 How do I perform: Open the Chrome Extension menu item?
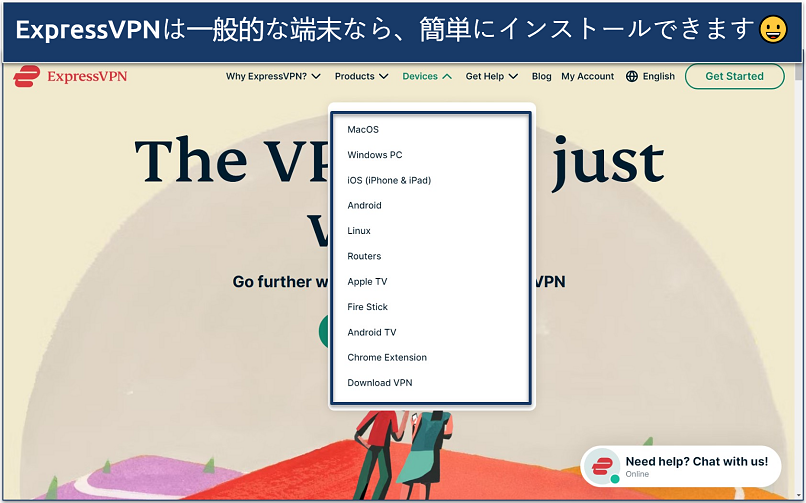click(x=387, y=357)
